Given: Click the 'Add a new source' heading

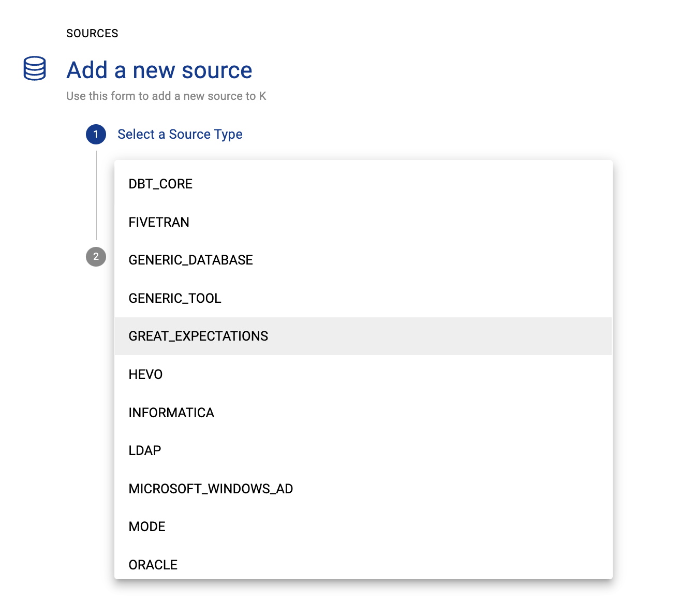Looking at the screenshot, I should click(x=159, y=70).
